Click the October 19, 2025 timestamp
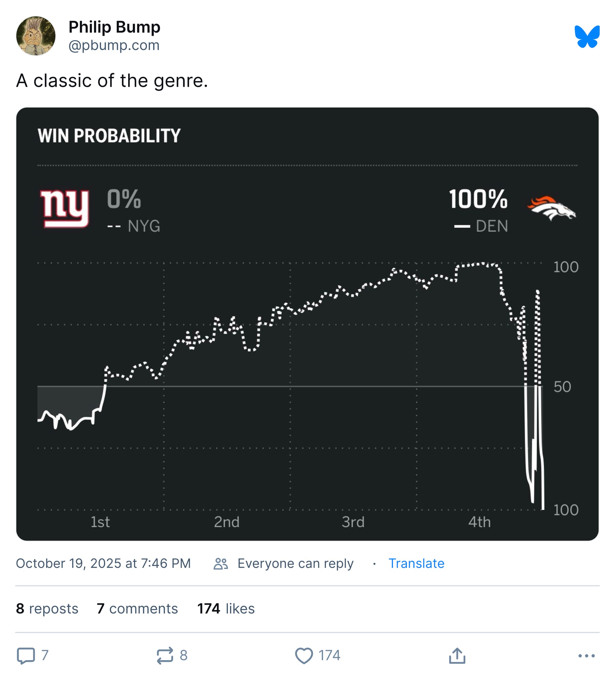Viewport: 616px width, 683px height. [x=103, y=564]
